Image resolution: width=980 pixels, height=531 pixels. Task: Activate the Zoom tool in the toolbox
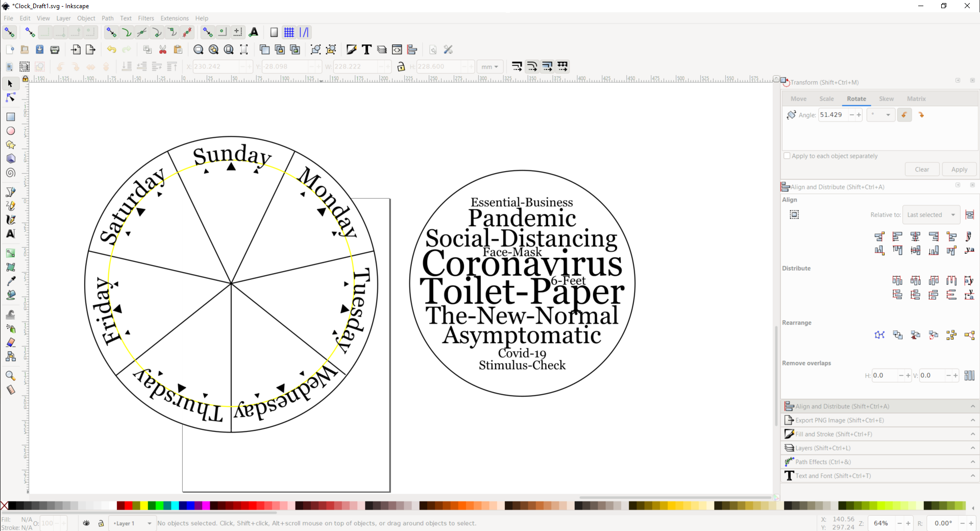(10, 376)
